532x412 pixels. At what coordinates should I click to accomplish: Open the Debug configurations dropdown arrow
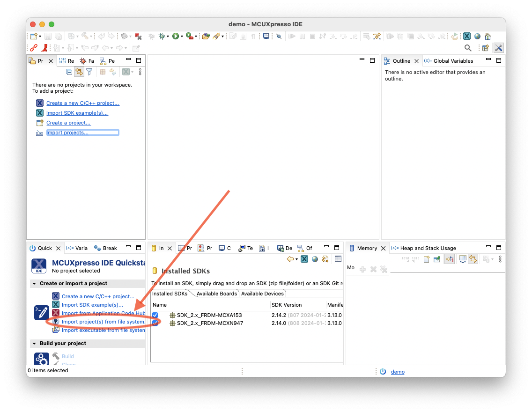(168, 37)
